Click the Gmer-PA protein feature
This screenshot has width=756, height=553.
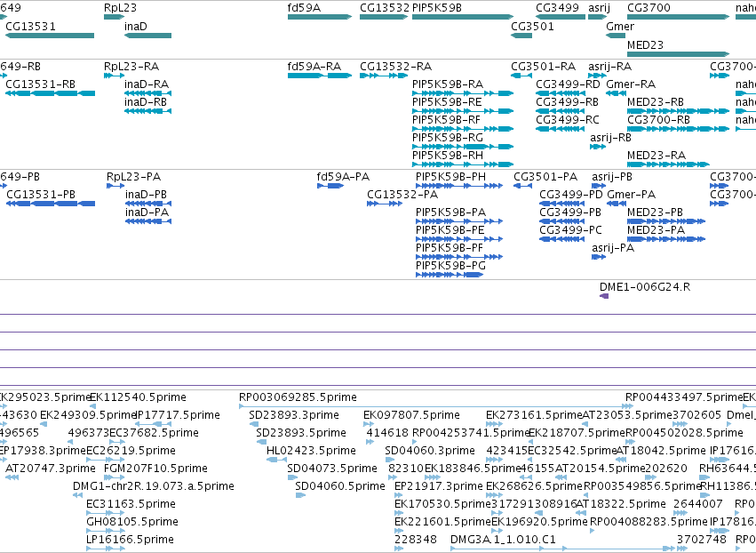(x=617, y=204)
